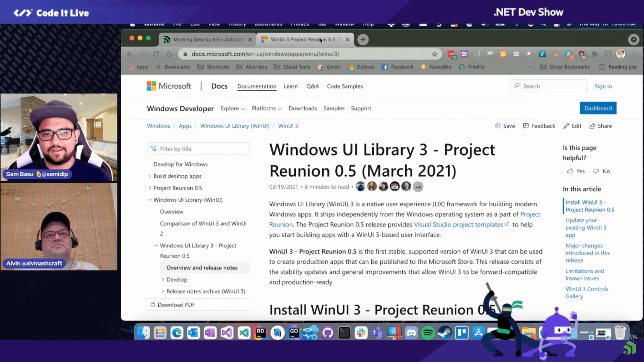The height and width of the screenshot is (362, 644).
Task: Click the Sign in link
Action: [603, 86]
